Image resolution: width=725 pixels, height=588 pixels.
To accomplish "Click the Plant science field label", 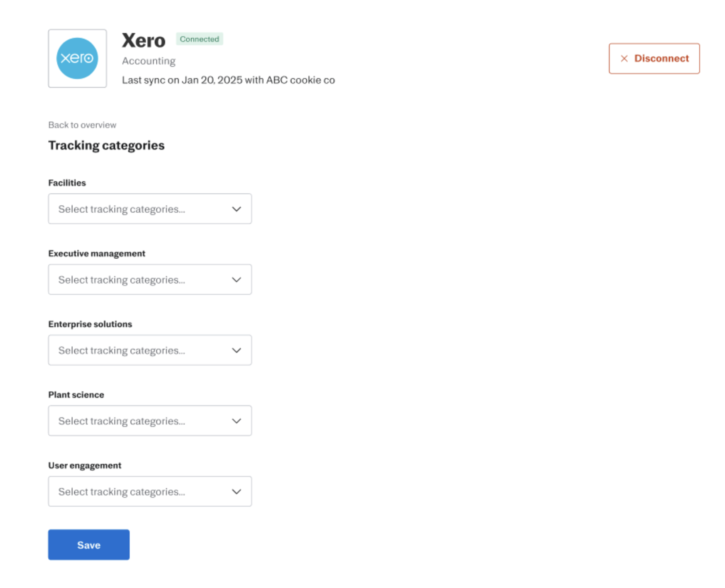I will point(76,395).
